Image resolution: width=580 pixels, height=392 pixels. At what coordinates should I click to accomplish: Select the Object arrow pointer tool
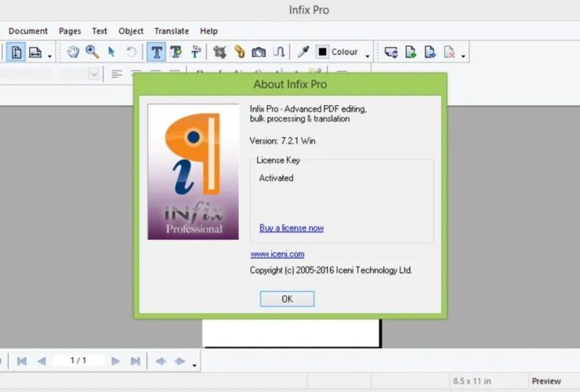tap(111, 52)
